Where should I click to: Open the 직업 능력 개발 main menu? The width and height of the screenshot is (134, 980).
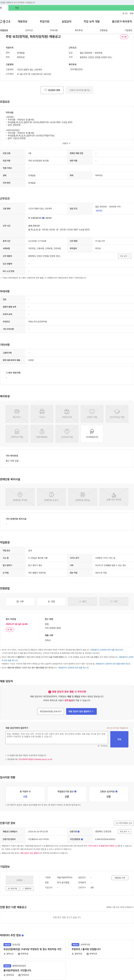(91, 22)
